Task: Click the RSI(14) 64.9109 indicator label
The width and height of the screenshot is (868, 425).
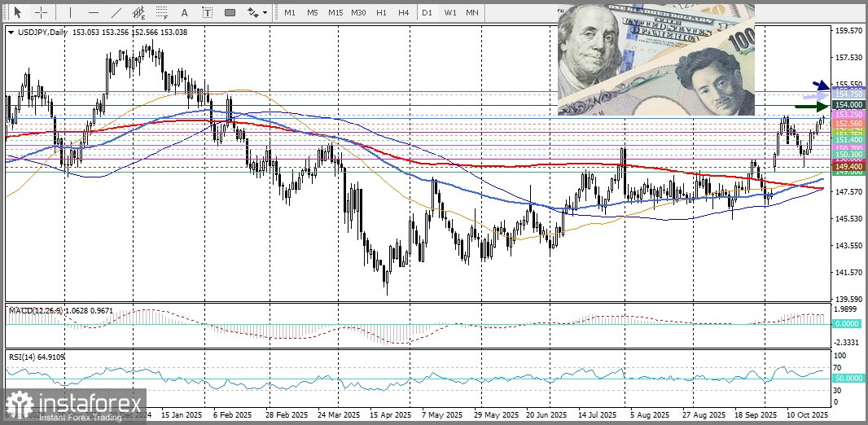Action: pos(37,357)
